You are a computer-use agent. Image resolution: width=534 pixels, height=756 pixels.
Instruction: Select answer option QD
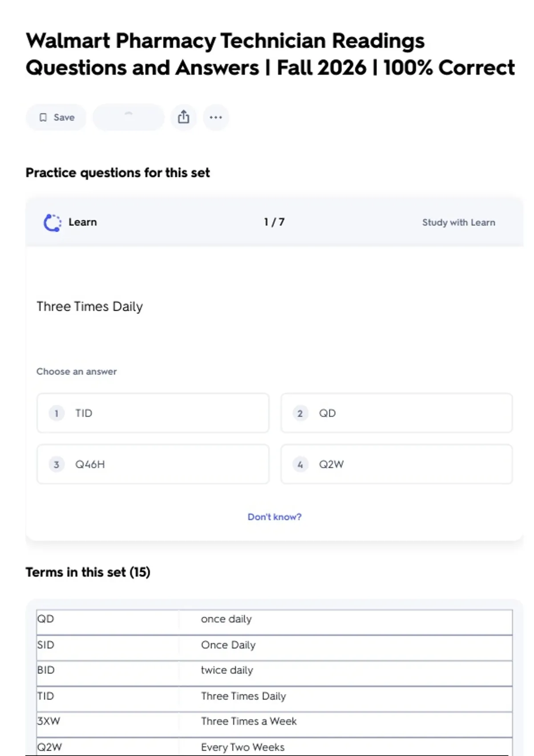pos(396,413)
